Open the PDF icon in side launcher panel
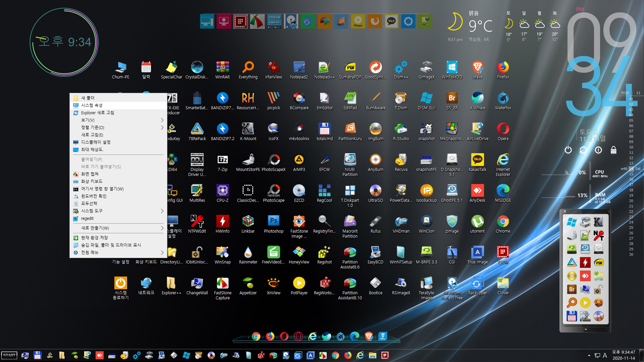The width and height of the screenshot is (644, 362). click(x=599, y=262)
